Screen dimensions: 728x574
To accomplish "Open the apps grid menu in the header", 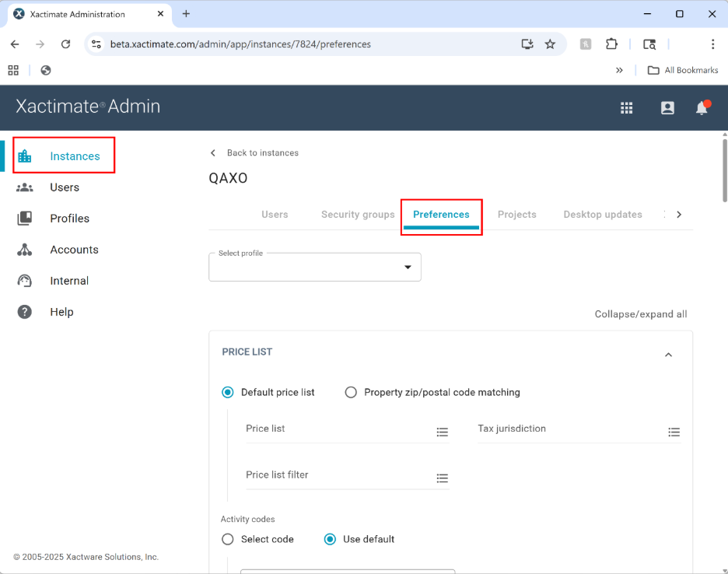I will coord(626,108).
